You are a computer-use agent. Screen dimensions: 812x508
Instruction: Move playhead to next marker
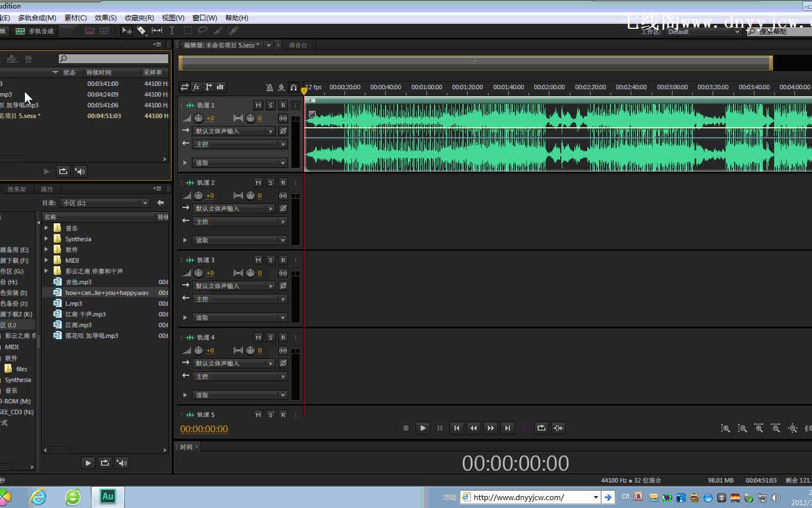[508, 428]
